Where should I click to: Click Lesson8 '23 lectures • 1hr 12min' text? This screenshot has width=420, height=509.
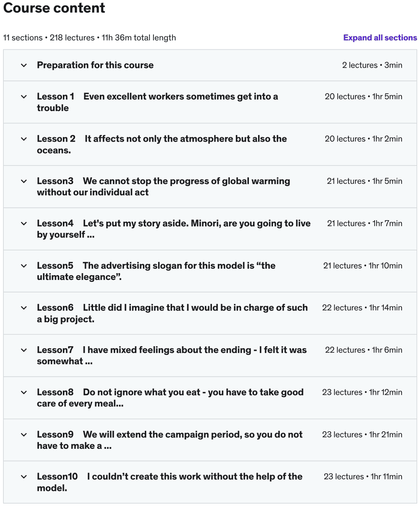[x=362, y=392]
